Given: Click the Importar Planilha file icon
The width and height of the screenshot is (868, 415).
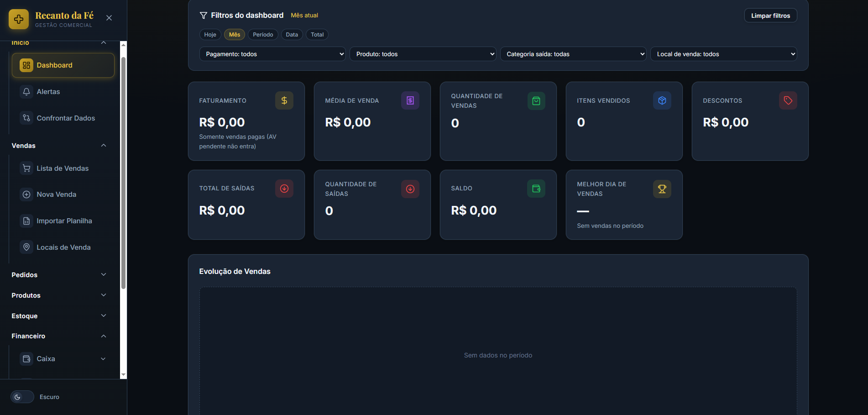Looking at the screenshot, I should click(26, 221).
